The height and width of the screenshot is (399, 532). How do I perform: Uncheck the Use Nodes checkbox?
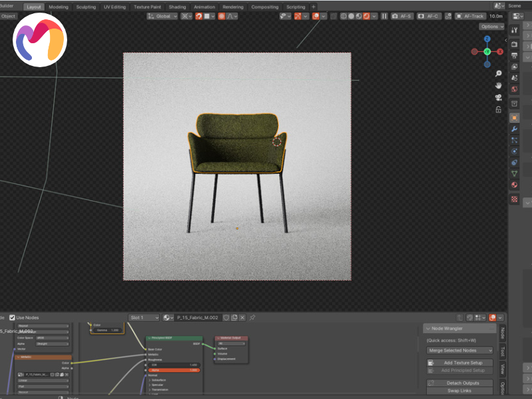tap(12, 318)
